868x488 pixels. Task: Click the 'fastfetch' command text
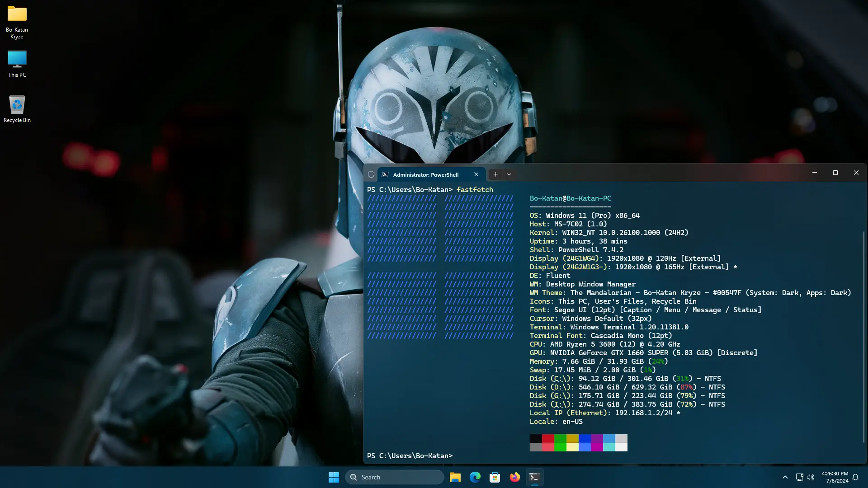pyautogui.click(x=475, y=190)
